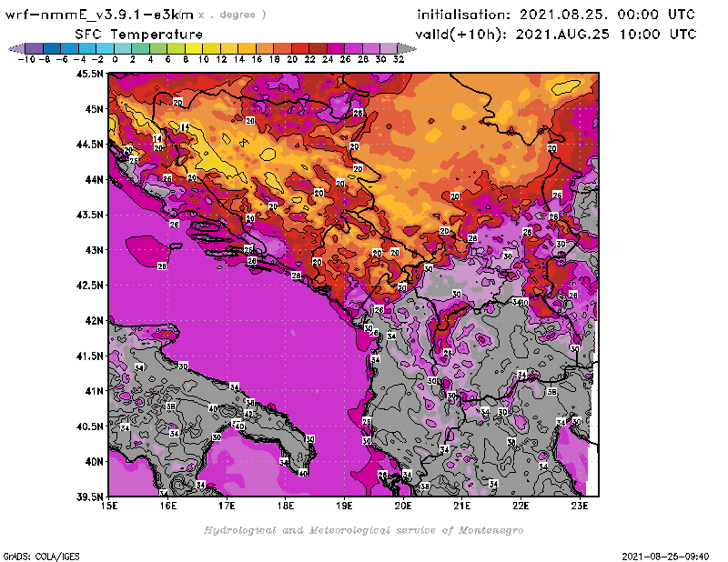Pick the teal legend swatch between 0 and 2
This screenshot has width=728, height=562.
tap(123, 48)
